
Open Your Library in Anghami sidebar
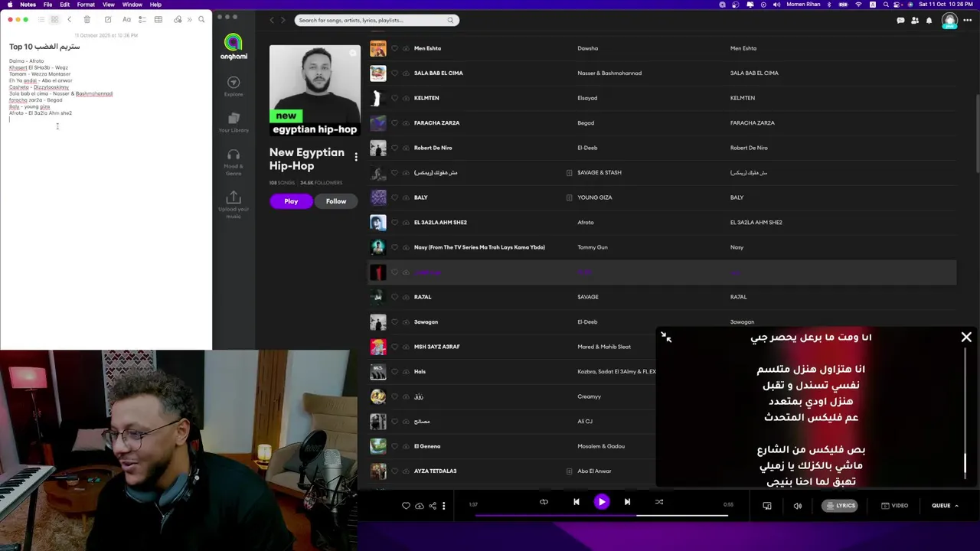pyautogui.click(x=234, y=122)
